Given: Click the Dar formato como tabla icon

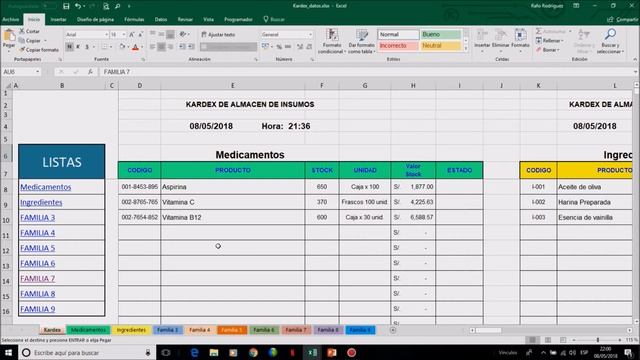Looking at the screenshot, I should (362, 36).
